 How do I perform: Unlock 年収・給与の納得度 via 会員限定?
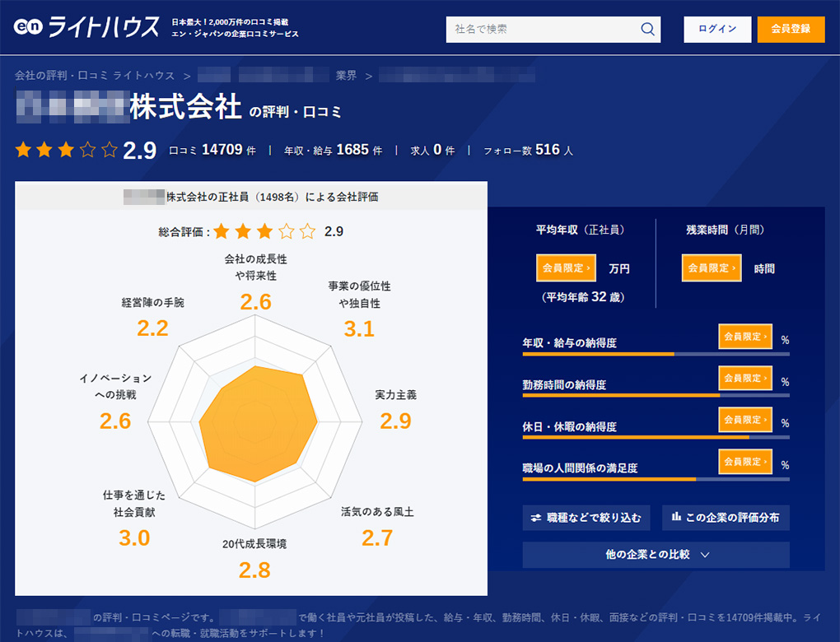[744, 337]
